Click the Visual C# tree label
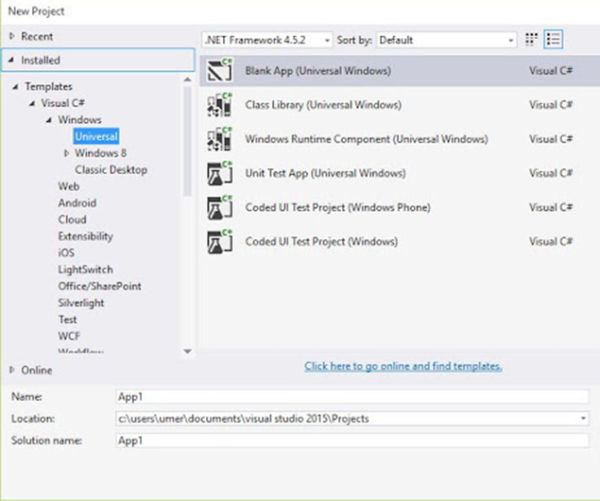Image resolution: width=600 pixels, height=501 pixels. pyautogui.click(x=63, y=103)
